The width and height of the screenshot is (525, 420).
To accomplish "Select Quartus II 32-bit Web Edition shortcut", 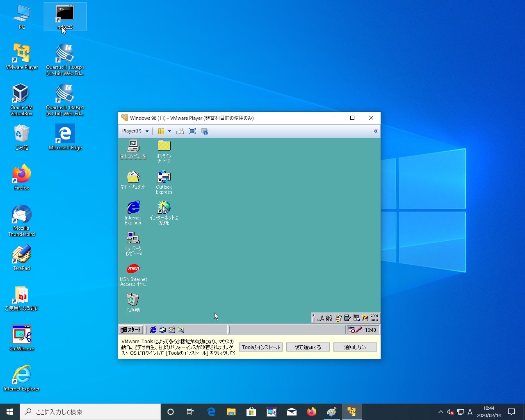I will (65, 60).
